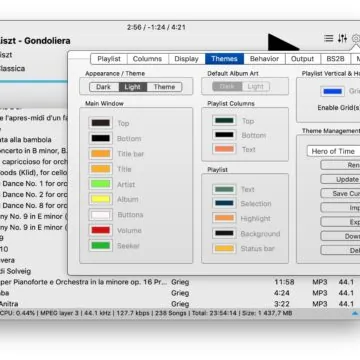Change Playlist Columns Text color swatch

click(224, 149)
